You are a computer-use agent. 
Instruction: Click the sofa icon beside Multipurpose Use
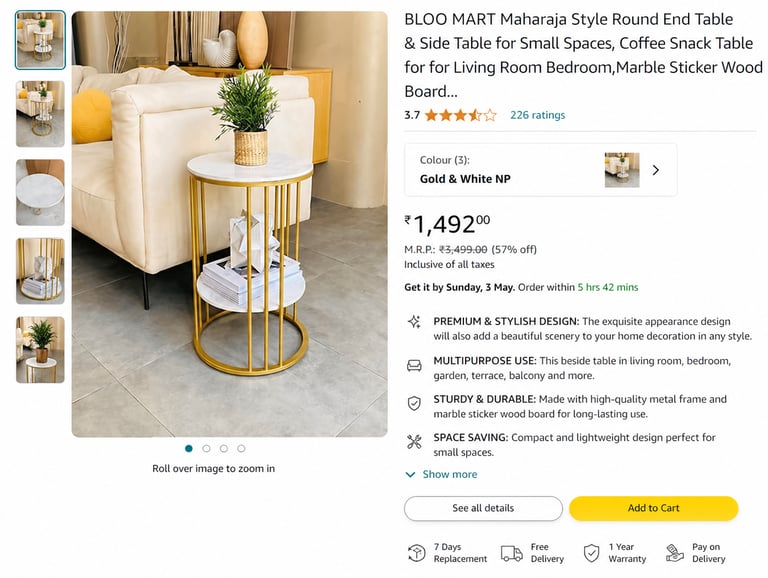[x=414, y=365]
